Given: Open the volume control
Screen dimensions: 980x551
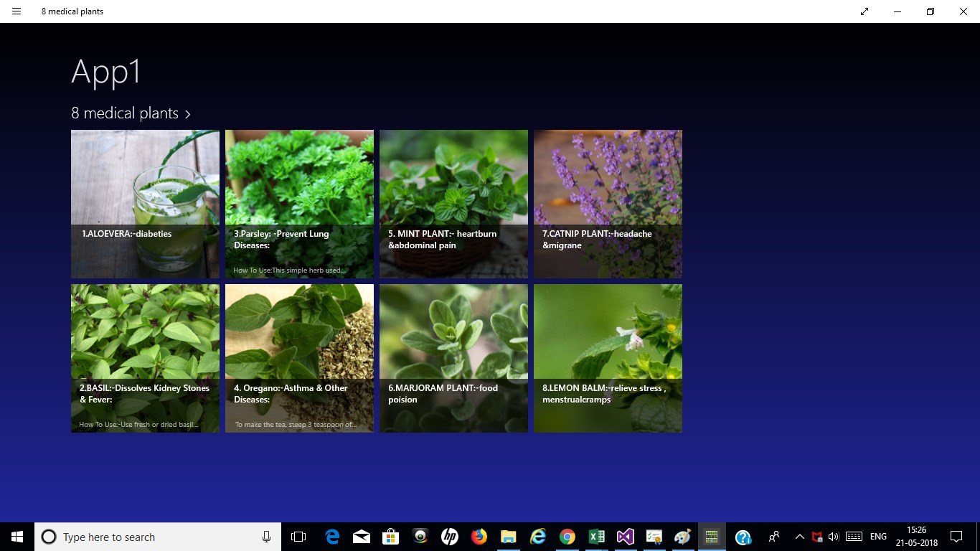Looking at the screenshot, I should [834, 536].
